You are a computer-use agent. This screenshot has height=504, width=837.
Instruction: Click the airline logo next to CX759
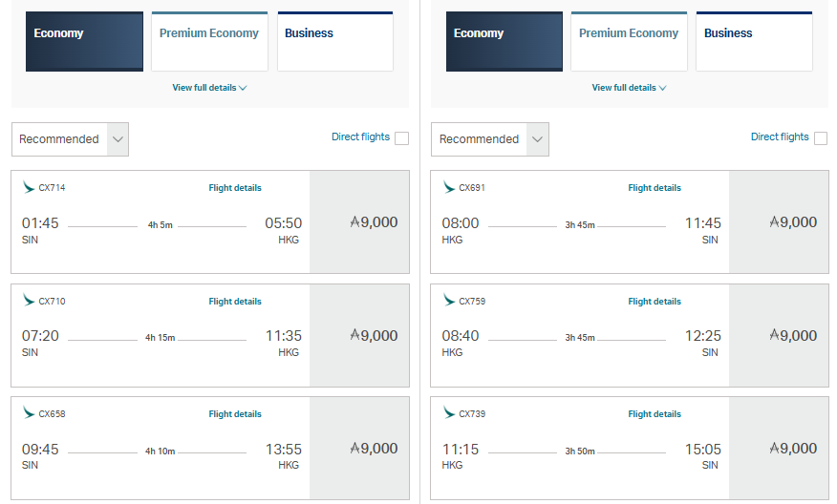coord(448,301)
